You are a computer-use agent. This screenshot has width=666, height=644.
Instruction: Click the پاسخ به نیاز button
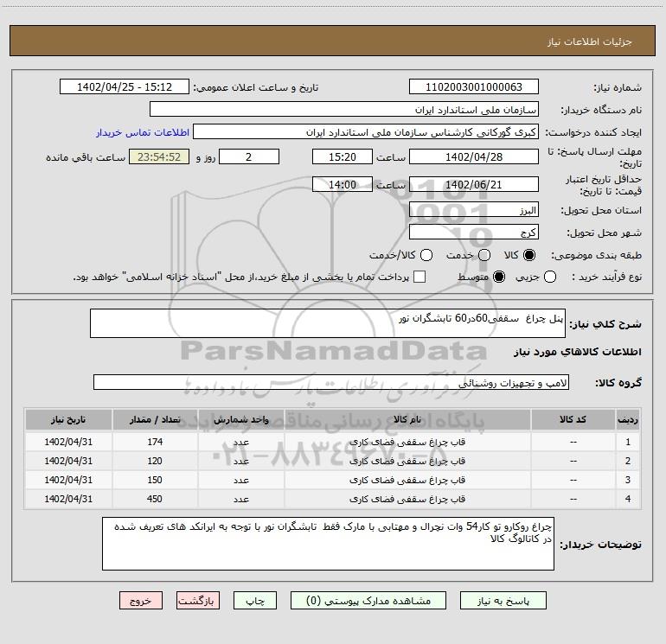503,601
